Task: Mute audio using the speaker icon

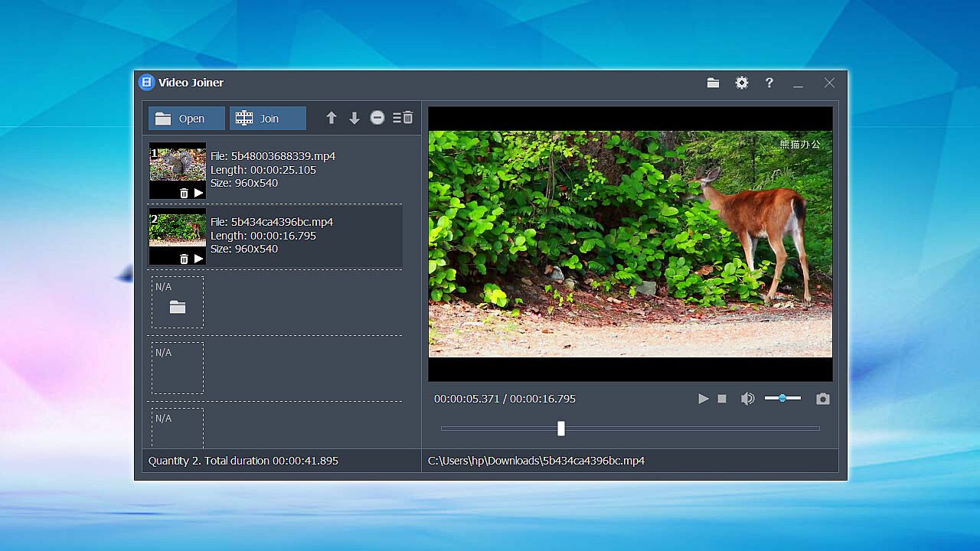Action: tap(747, 399)
